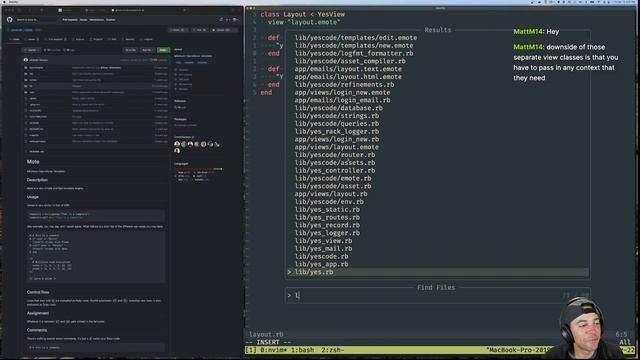The image size is (640, 360).
Task: Switch to tmux window 0:nvim
Action: click(274, 350)
